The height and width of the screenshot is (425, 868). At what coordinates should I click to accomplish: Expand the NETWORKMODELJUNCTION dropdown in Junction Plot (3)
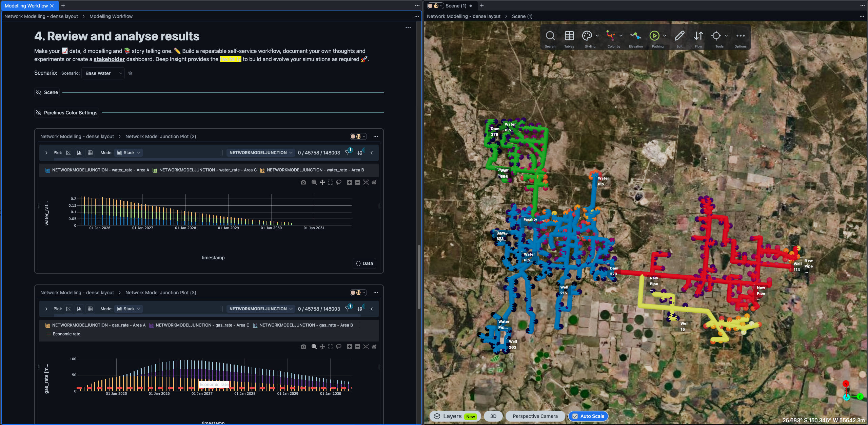[x=260, y=309]
